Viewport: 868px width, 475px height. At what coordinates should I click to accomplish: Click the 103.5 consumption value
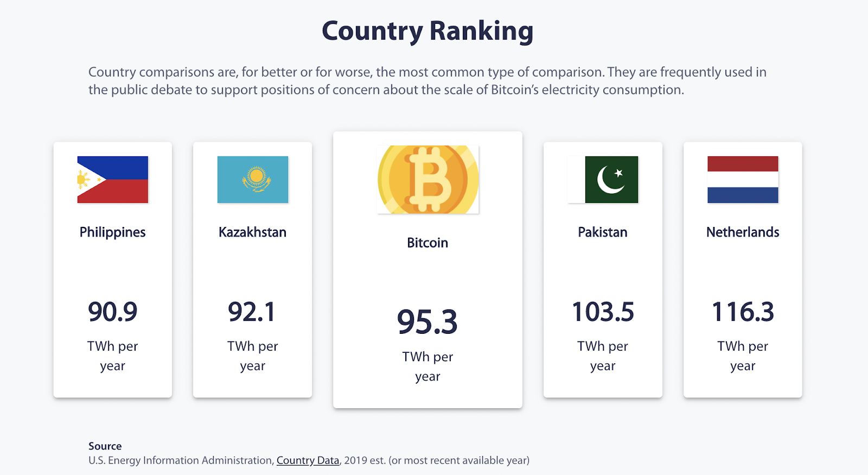pos(603,312)
